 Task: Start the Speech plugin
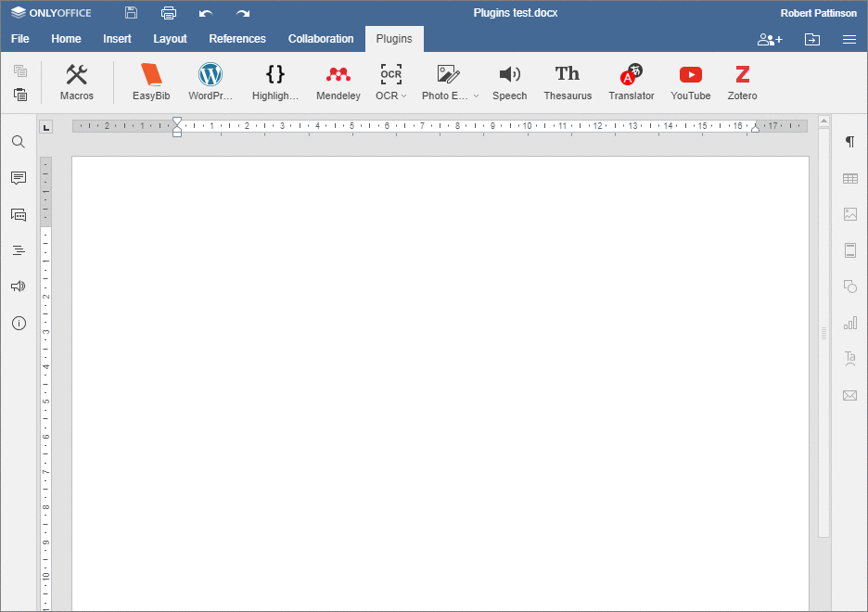(x=509, y=82)
